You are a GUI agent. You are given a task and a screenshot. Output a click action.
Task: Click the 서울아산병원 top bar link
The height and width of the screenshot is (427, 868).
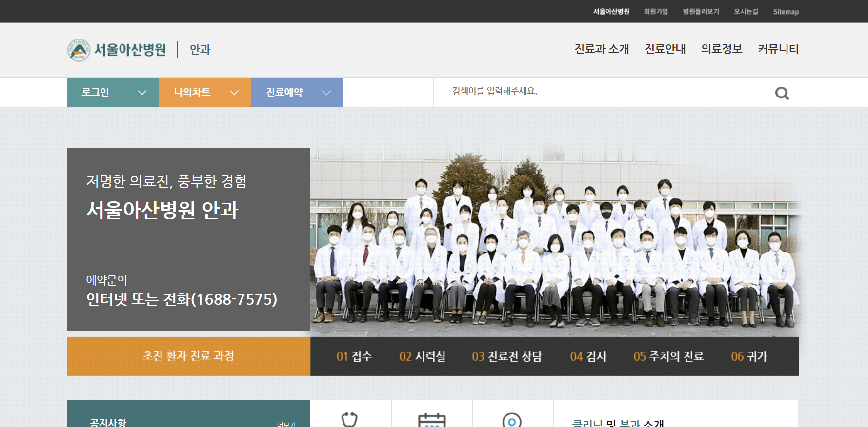click(x=611, y=11)
